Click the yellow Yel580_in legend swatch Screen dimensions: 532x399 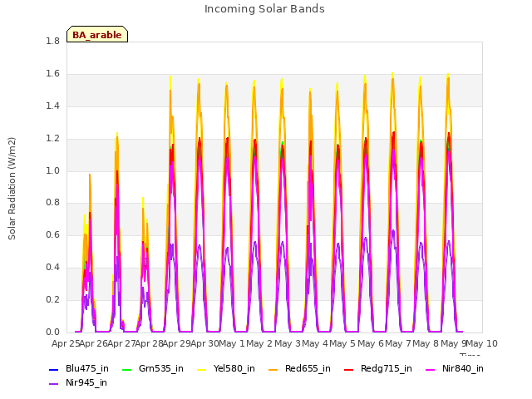click(202, 369)
